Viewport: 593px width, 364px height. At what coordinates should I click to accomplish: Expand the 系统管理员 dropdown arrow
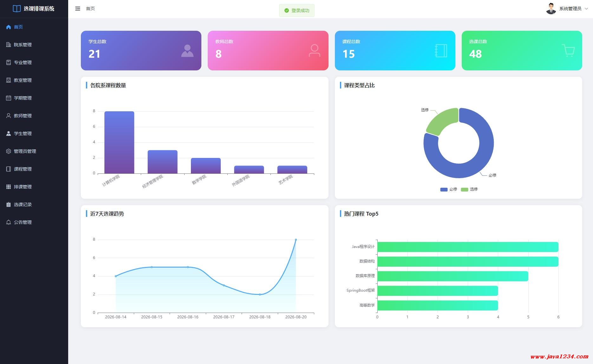[x=586, y=9]
